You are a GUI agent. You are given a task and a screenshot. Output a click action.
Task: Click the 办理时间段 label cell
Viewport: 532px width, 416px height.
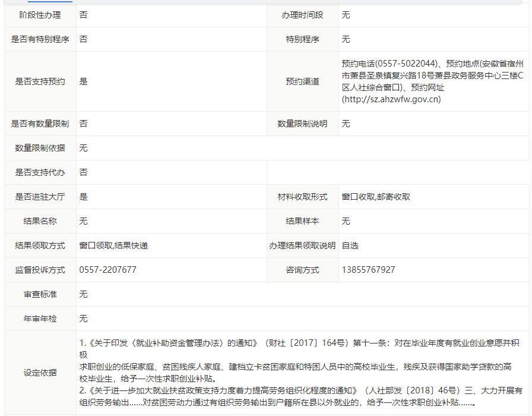coord(302,15)
